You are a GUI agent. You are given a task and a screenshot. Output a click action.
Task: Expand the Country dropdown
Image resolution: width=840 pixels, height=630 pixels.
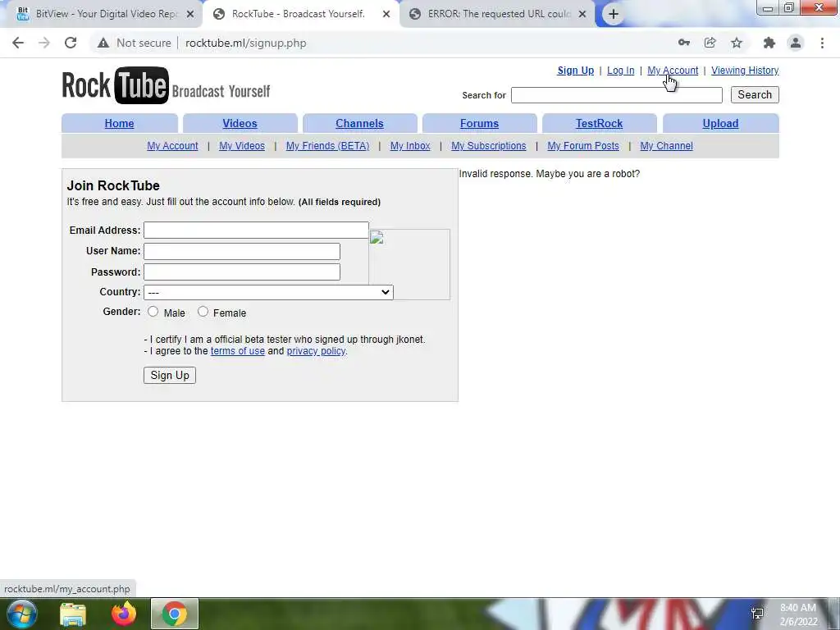[x=268, y=292]
